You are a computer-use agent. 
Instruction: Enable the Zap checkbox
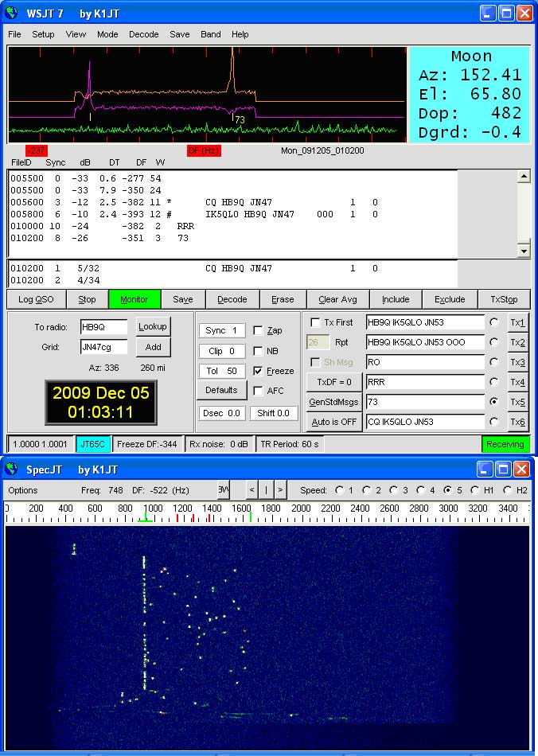[259, 330]
